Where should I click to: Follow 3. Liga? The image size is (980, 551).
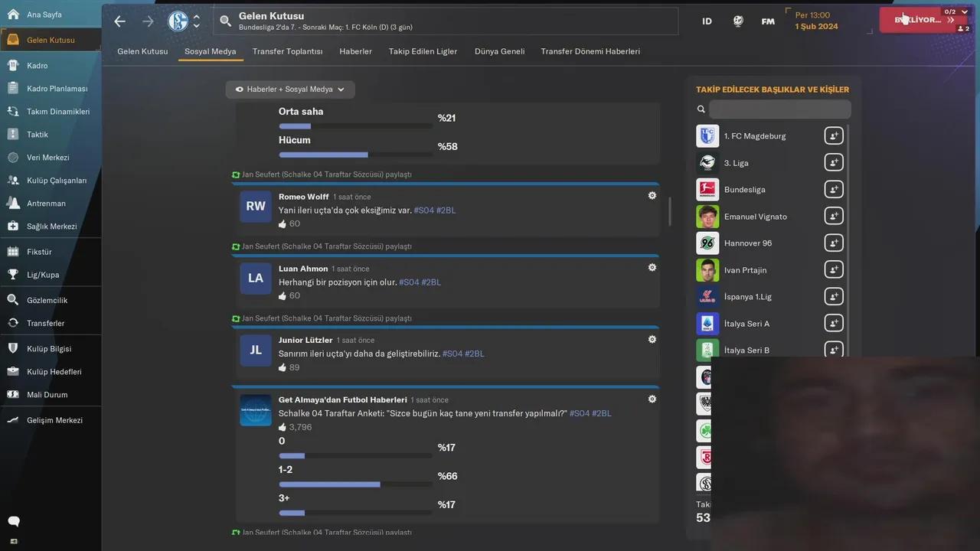coord(834,162)
